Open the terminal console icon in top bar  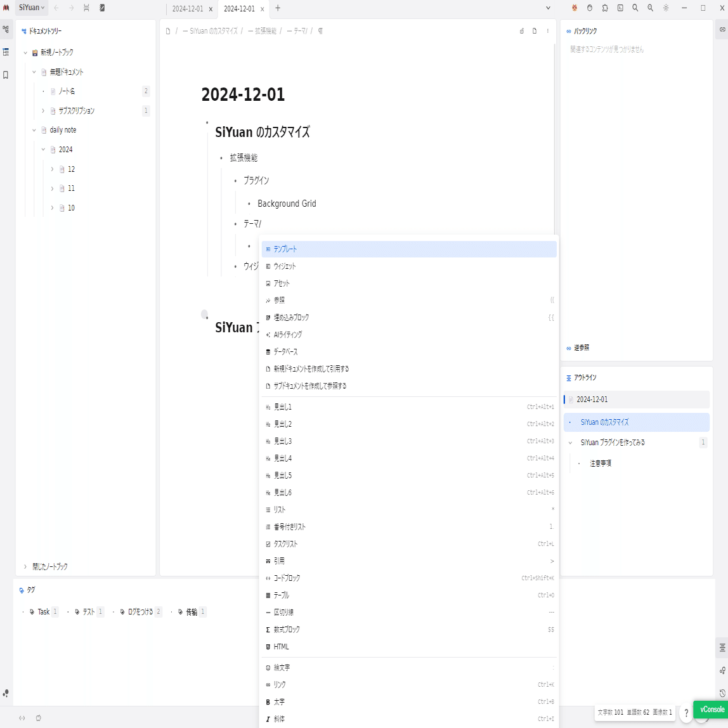click(620, 8)
